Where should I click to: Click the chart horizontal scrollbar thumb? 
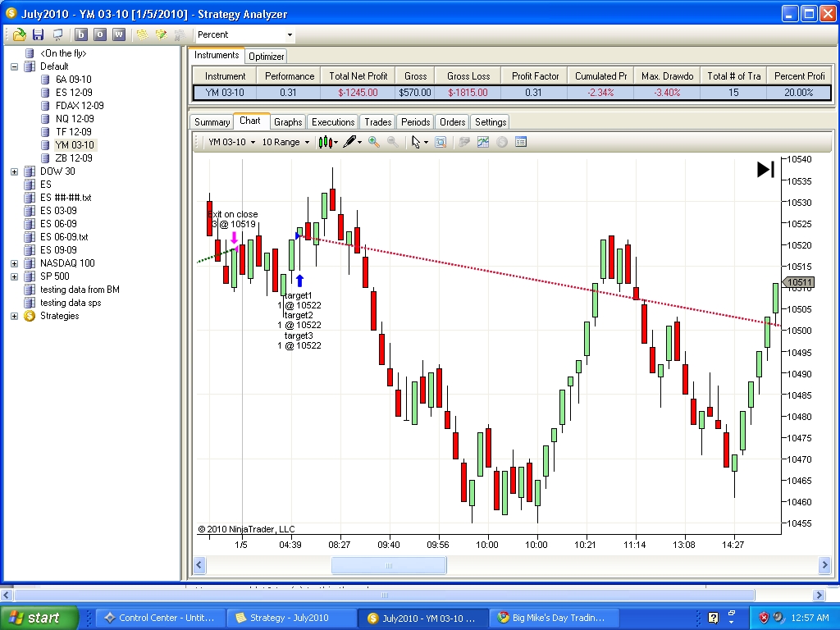[x=389, y=566]
